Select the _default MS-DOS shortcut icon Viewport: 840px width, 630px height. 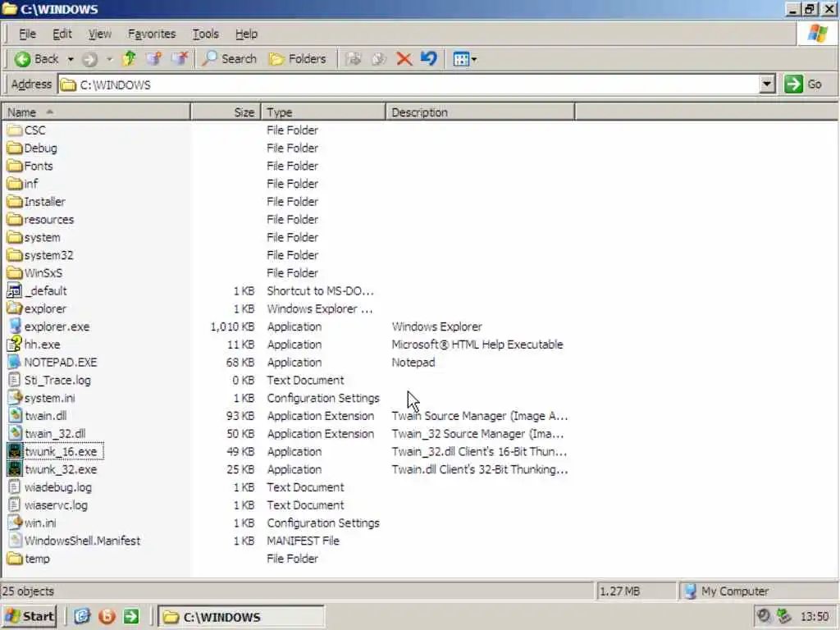click(x=15, y=291)
